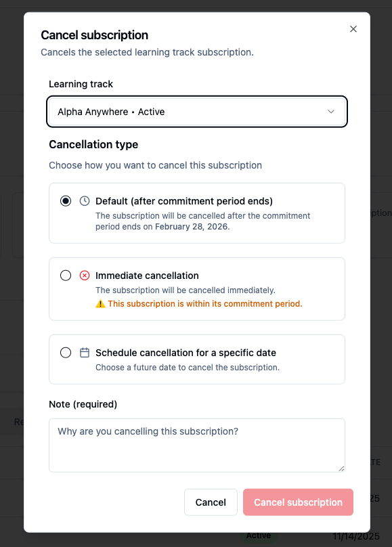Select Schedule cancellation for a specific date

tap(65, 352)
